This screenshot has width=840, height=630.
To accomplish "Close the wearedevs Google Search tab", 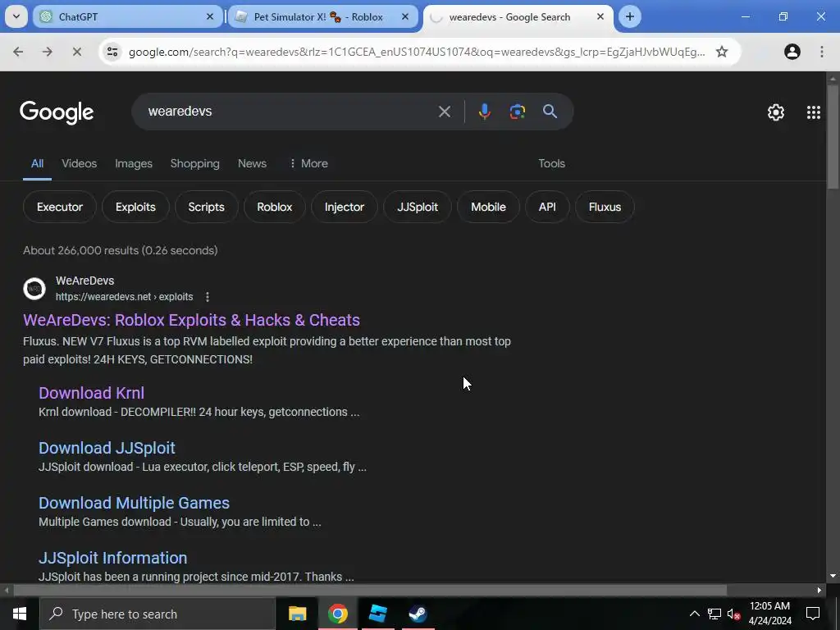I will (x=600, y=16).
